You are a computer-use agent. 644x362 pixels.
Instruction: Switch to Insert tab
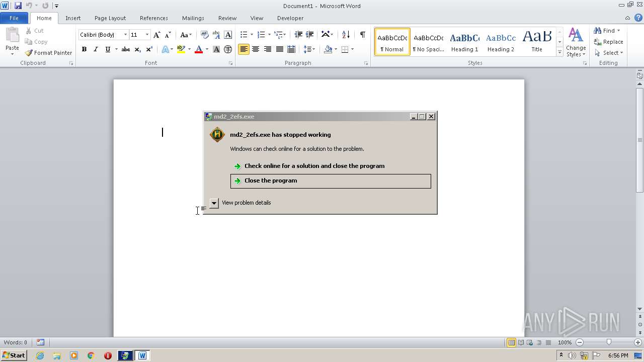73,18
